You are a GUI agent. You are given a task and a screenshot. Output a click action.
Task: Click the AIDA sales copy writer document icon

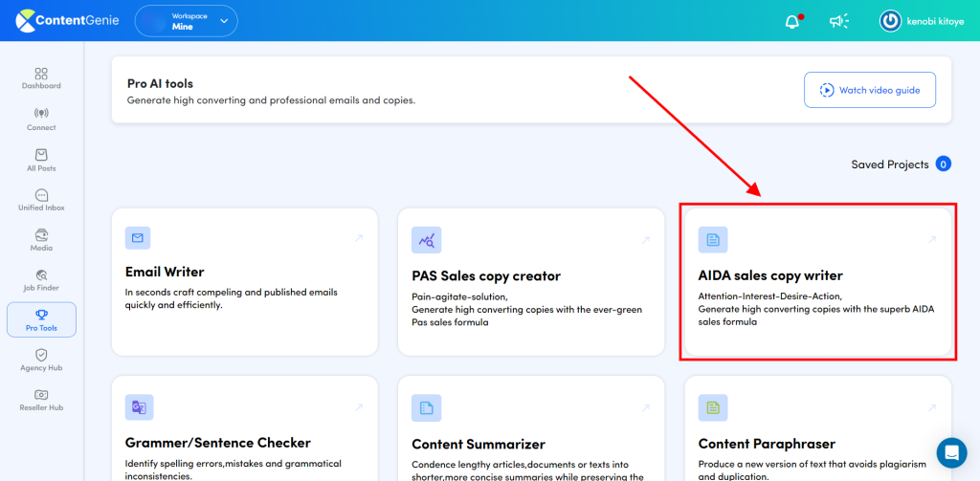click(712, 240)
